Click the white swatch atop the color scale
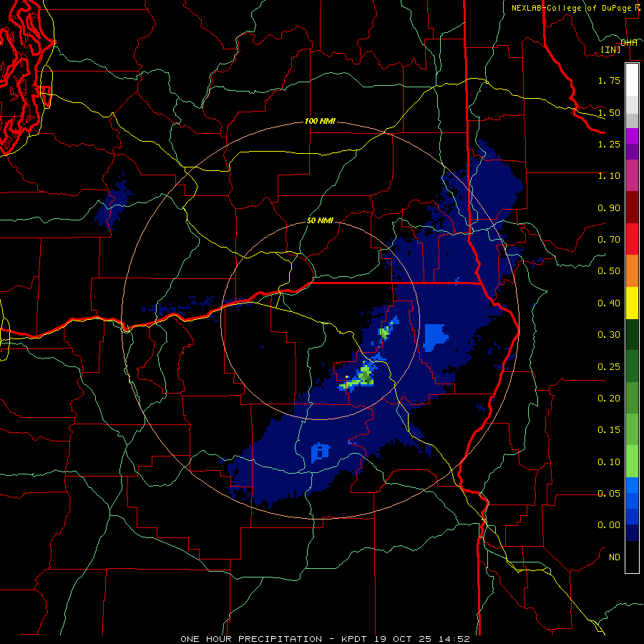The width and height of the screenshot is (644, 644). [632, 79]
